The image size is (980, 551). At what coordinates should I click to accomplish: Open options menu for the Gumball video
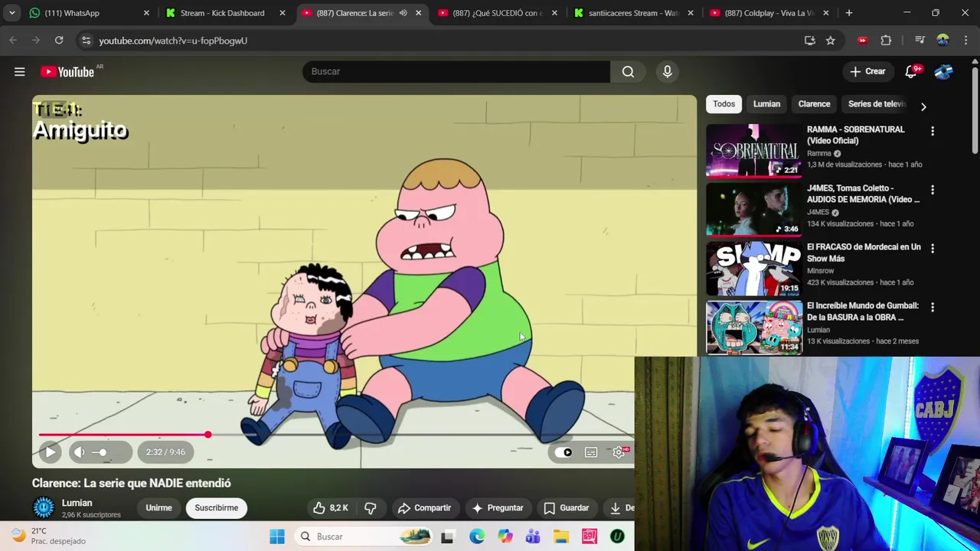933,307
